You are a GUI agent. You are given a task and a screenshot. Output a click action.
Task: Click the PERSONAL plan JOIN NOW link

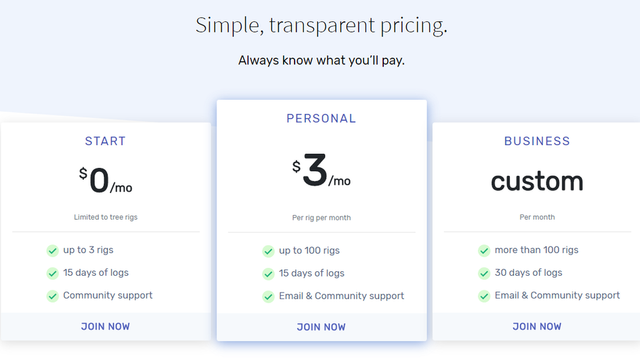click(321, 327)
